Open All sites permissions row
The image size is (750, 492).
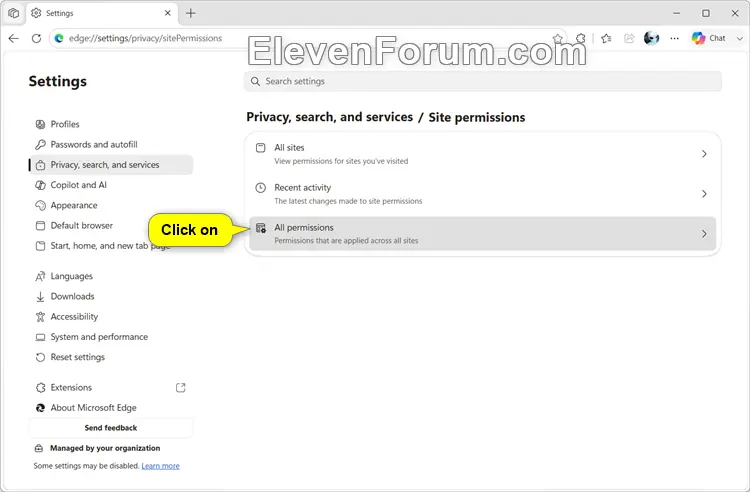tap(483, 154)
